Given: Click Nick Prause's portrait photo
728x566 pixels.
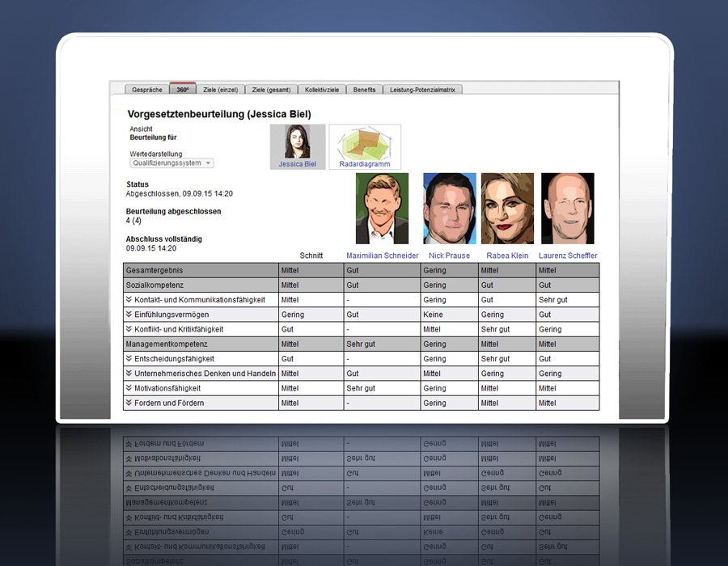Looking at the screenshot, I should [449, 208].
